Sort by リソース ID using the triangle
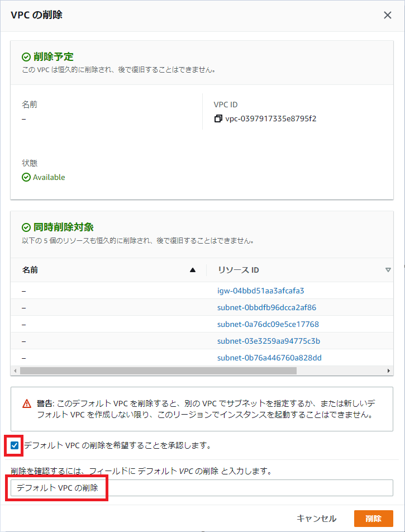405x532 pixels. 388,270
